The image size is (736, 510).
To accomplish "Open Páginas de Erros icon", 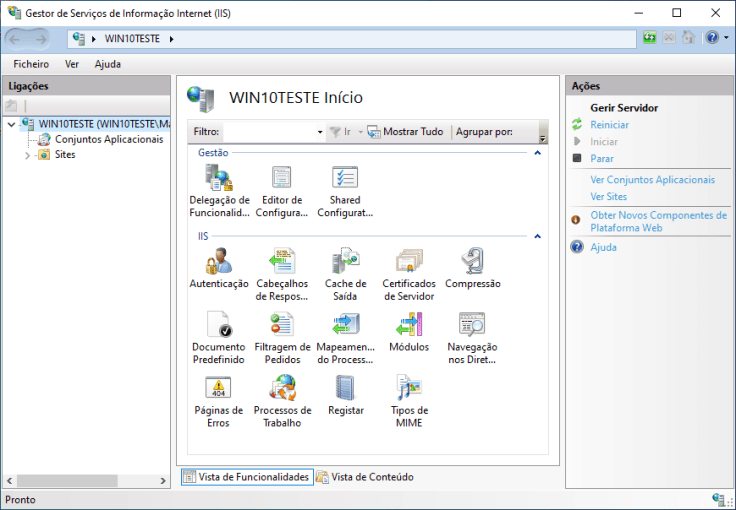I will pos(218,389).
